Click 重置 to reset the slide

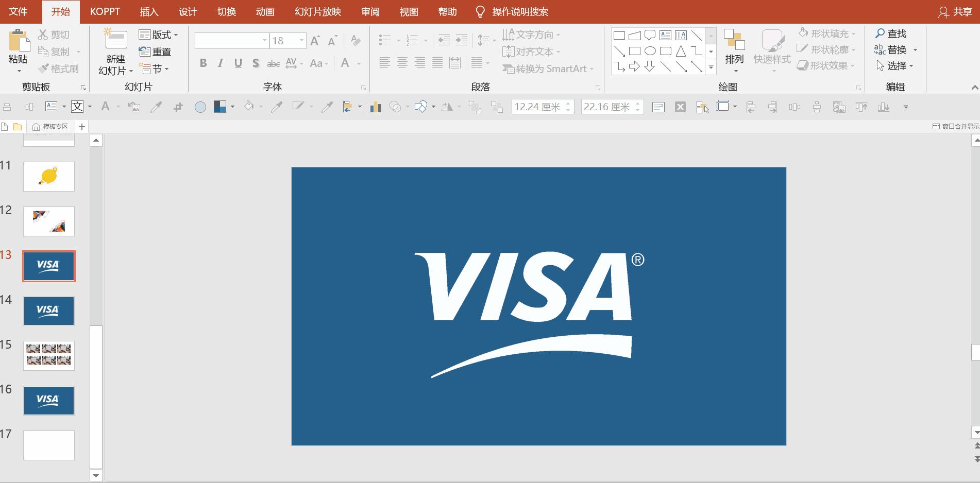[155, 51]
